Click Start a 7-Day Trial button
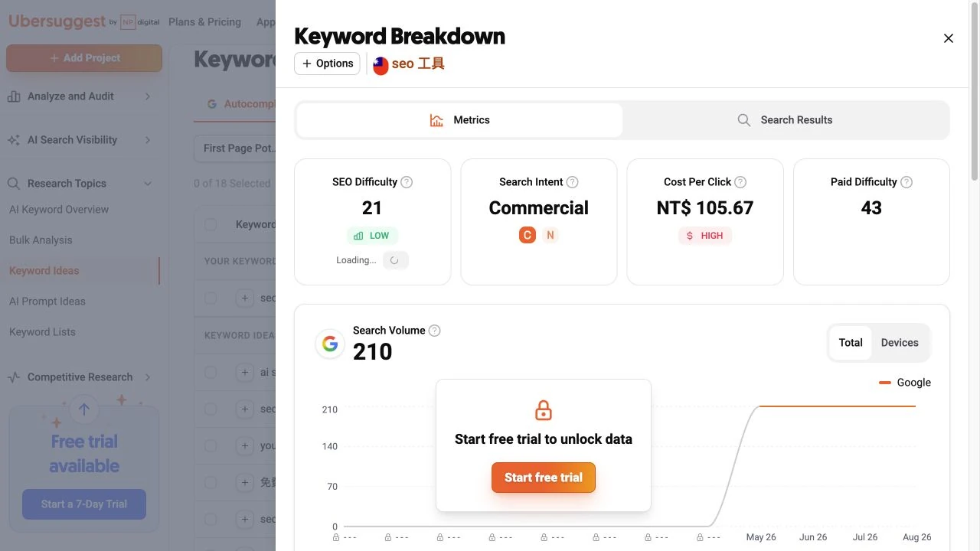This screenshot has height=551, width=980. point(84,504)
